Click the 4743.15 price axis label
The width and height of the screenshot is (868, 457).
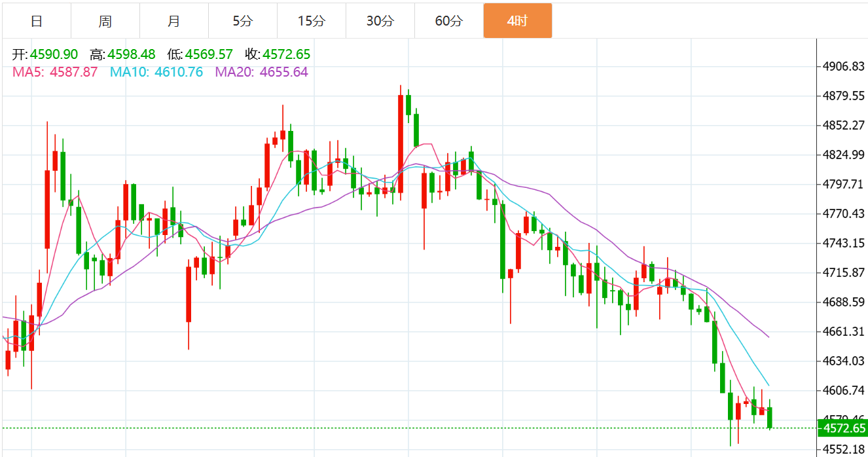tap(844, 244)
